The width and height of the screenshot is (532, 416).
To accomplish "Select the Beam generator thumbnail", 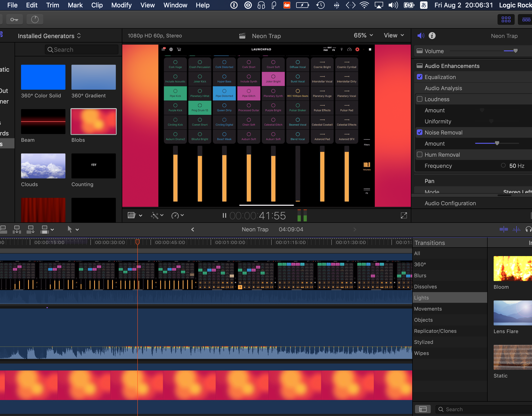I will point(43,122).
